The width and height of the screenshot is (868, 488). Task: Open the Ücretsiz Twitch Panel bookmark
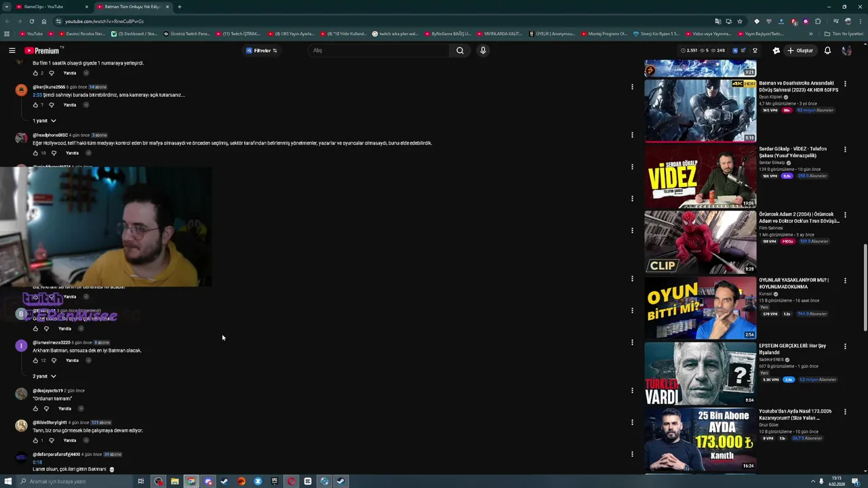(x=186, y=34)
